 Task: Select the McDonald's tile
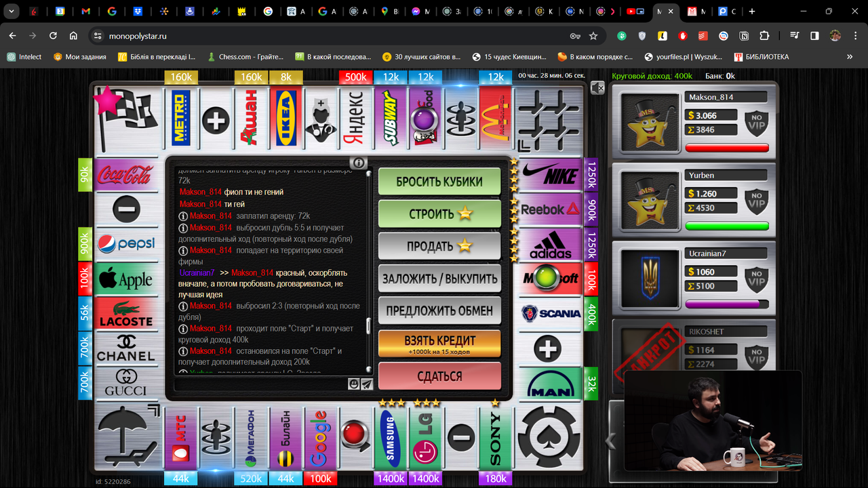pos(495,118)
